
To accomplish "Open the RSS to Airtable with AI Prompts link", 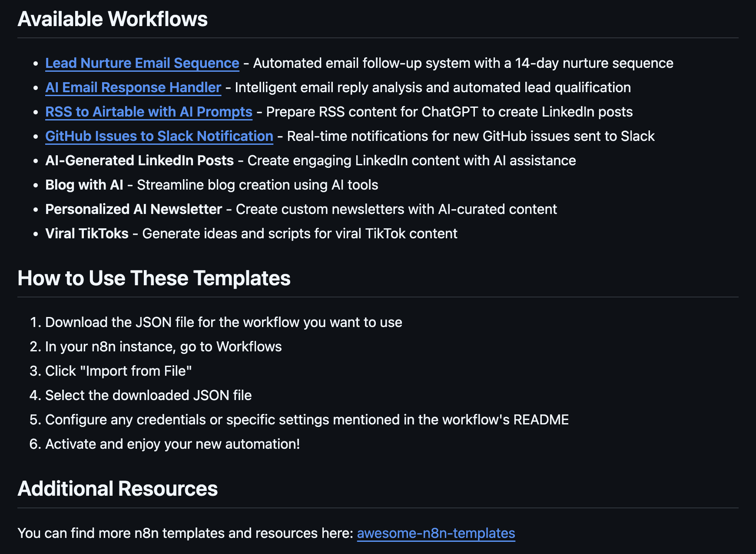I will coord(148,112).
